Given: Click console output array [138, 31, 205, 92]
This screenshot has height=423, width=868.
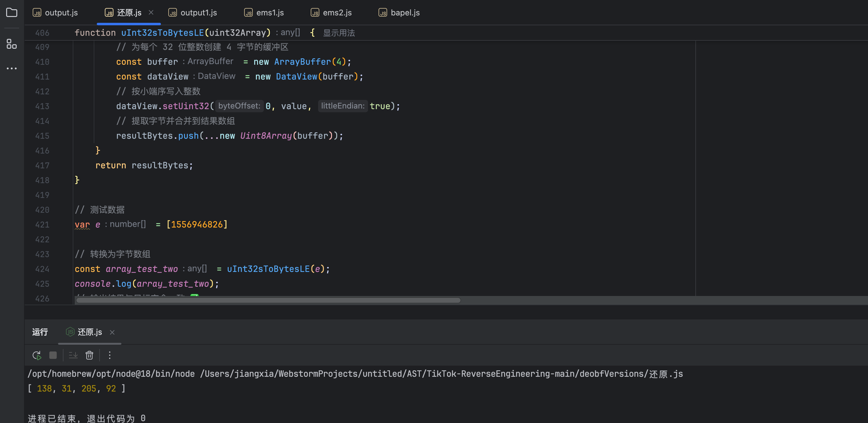Looking at the screenshot, I should pyautogui.click(x=76, y=388).
